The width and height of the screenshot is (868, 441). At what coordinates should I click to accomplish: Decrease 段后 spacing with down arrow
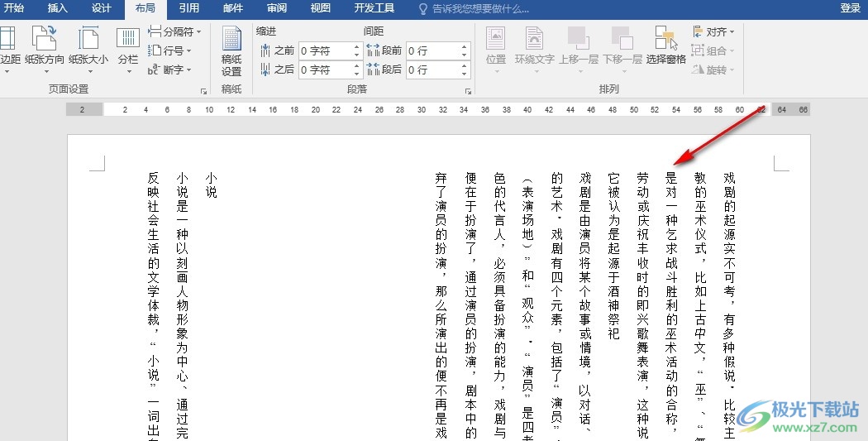coord(465,74)
